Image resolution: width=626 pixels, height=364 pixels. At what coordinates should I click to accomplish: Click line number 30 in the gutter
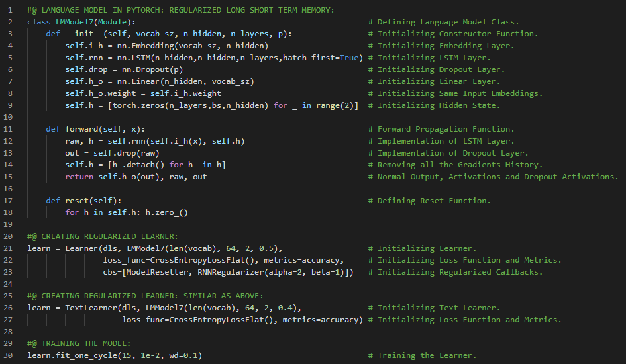(8, 355)
